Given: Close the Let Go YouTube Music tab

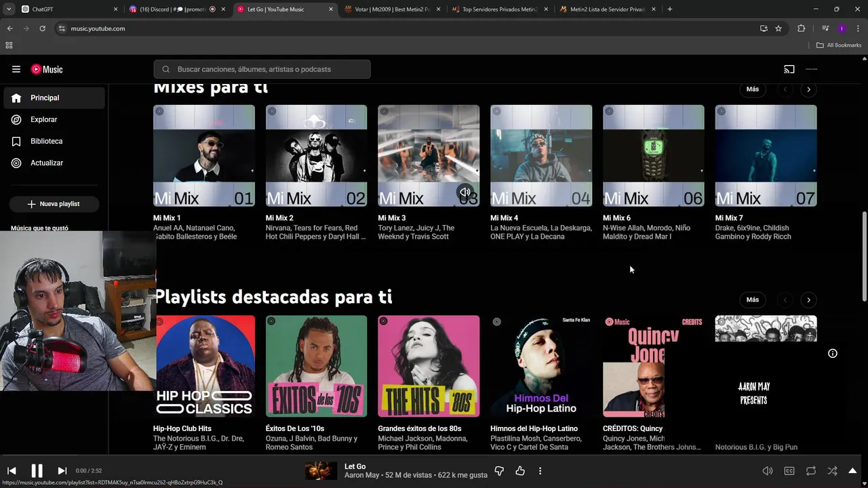Looking at the screenshot, I should click(331, 9).
